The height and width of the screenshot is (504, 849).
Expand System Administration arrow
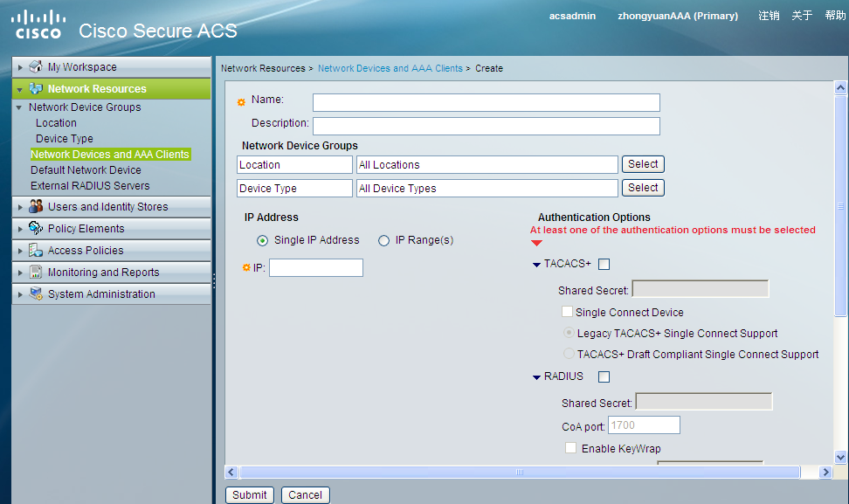click(20, 294)
